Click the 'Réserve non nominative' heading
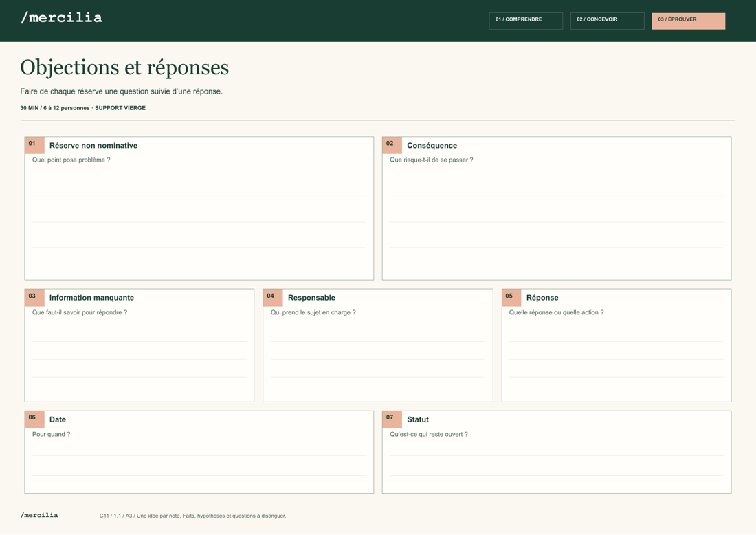 point(93,146)
